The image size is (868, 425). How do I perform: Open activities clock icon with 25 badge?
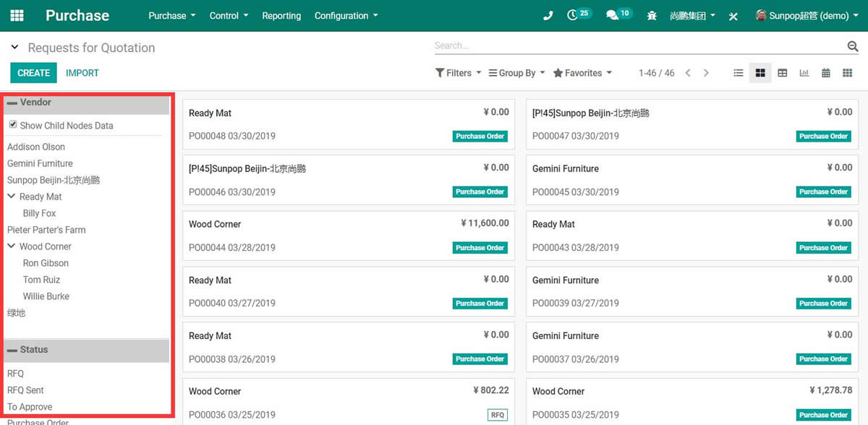click(574, 15)
